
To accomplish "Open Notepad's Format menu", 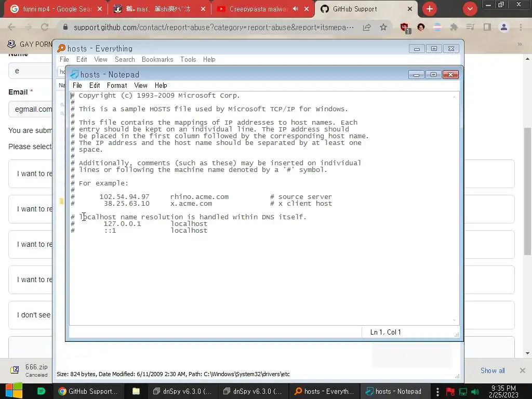I will coord(117,86).
